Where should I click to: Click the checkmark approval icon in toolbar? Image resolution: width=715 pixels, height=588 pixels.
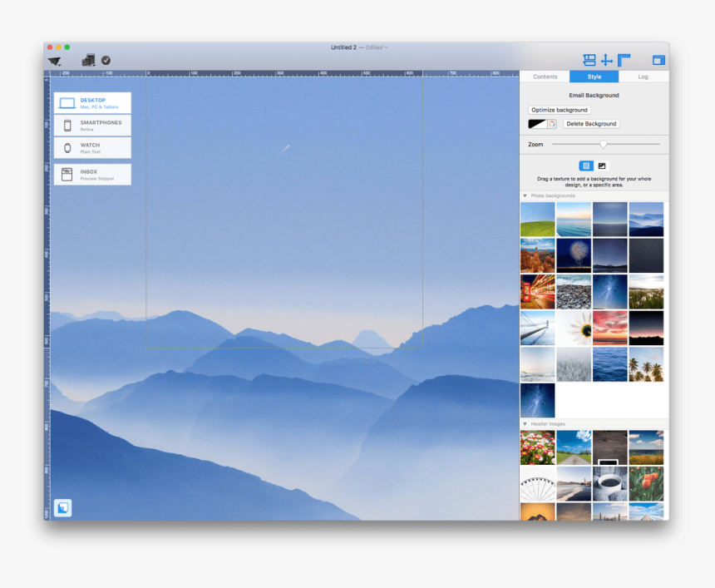106,59
